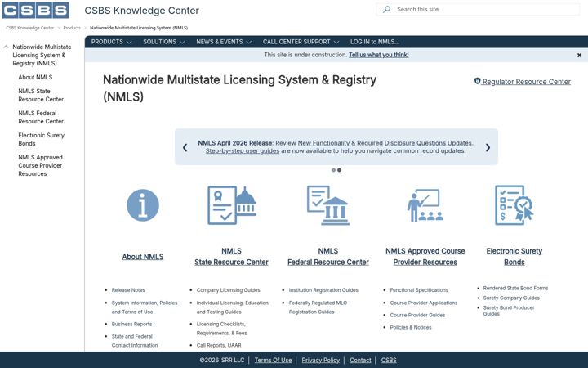The width and height of the screenshot is (588, 368).
Task: Open Course Provider Guides
Action: click(x=417, y=315)
